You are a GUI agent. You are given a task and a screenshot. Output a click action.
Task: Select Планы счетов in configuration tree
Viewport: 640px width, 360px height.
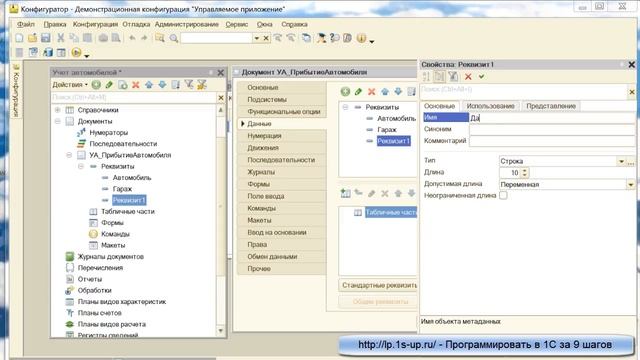coord(100,313)
